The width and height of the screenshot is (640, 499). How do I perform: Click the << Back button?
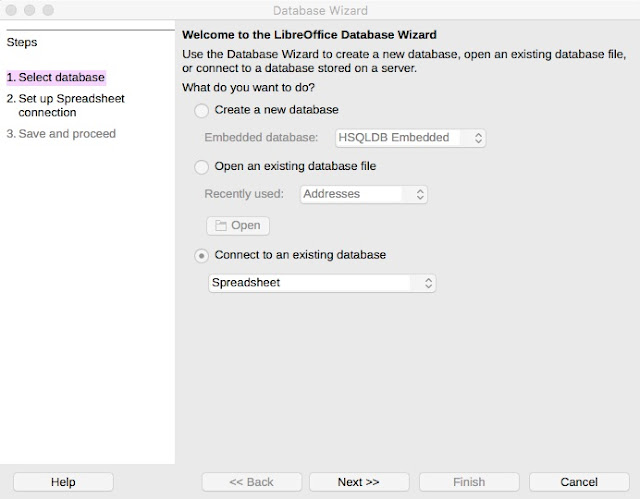pyautogui.click(x=251, y=482)
